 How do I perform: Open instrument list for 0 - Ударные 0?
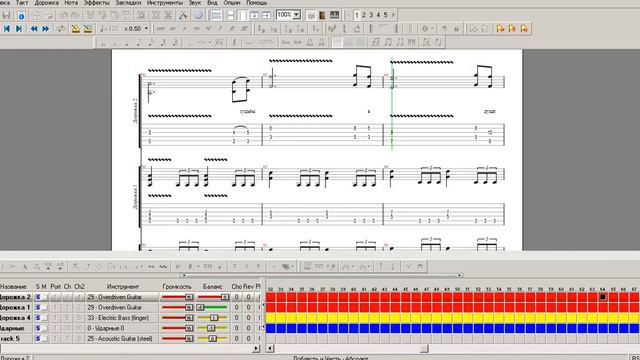pos(122,328)
